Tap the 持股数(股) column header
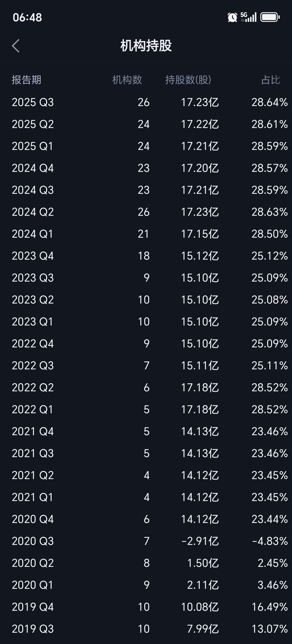 [188, 80]
